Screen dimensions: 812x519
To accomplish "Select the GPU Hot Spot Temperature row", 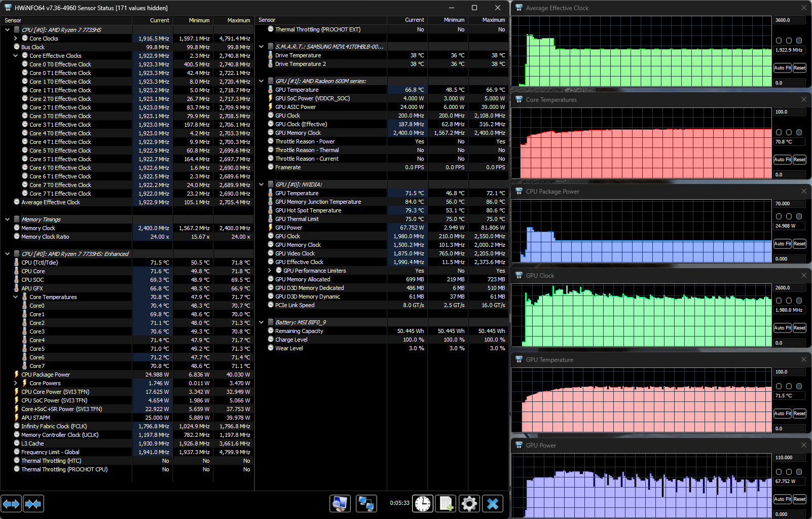I will tap(387, 210).
